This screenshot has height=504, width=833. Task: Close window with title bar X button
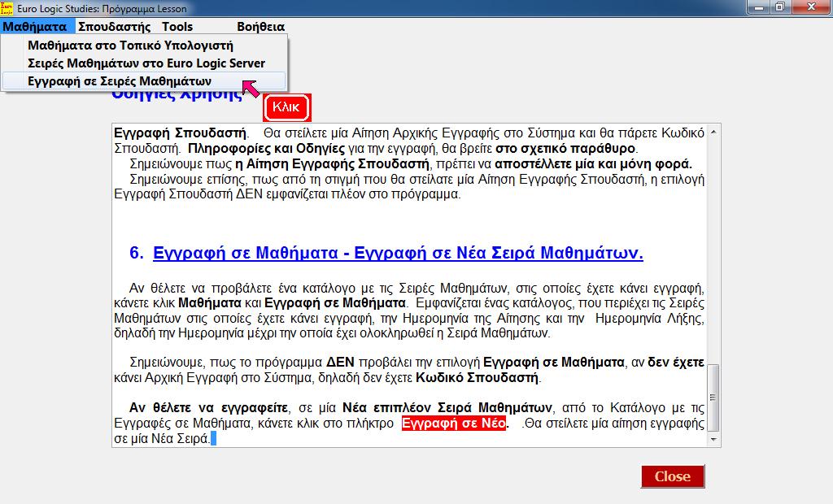click(811, 7)
